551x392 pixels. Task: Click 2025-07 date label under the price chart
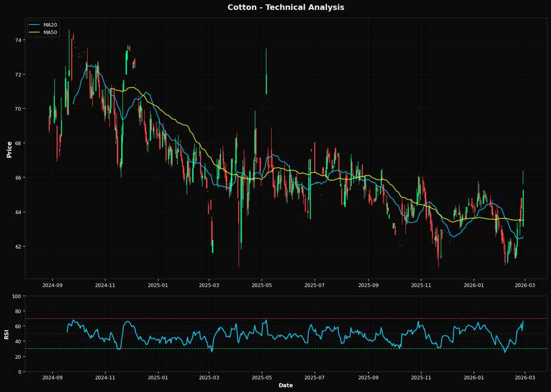pos(315,285)
